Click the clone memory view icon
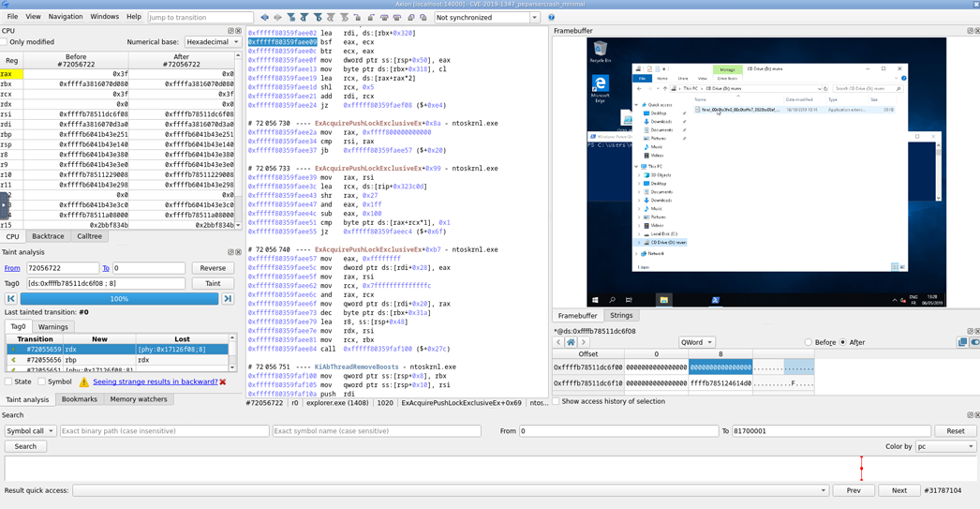The height and width of the screenshot is (509, 980). click(x=962, y=342)
